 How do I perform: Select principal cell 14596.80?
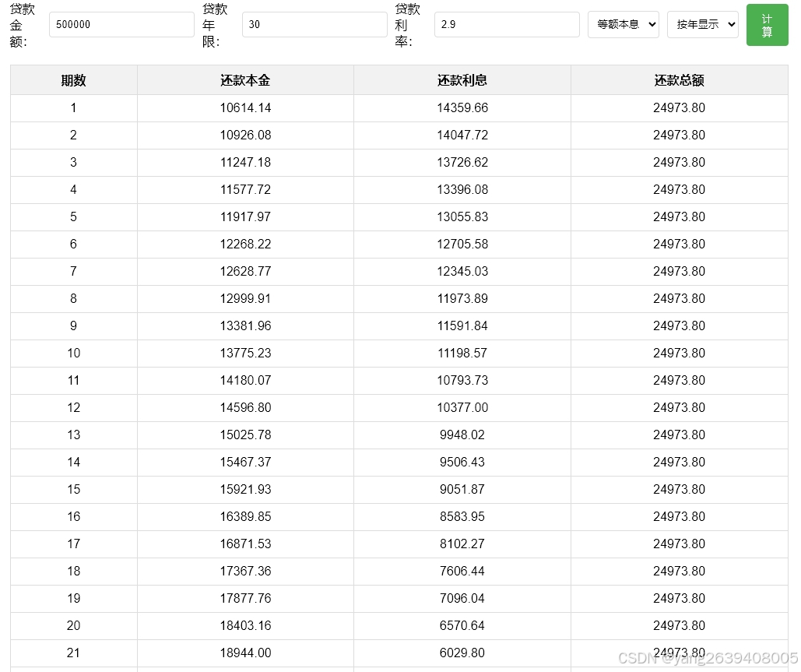[245, 408]
